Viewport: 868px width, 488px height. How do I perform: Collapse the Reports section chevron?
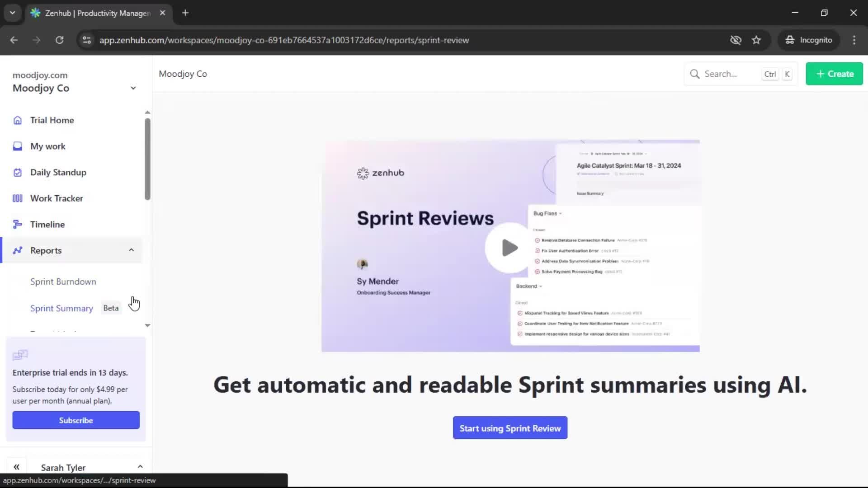[x=131, y=250]
